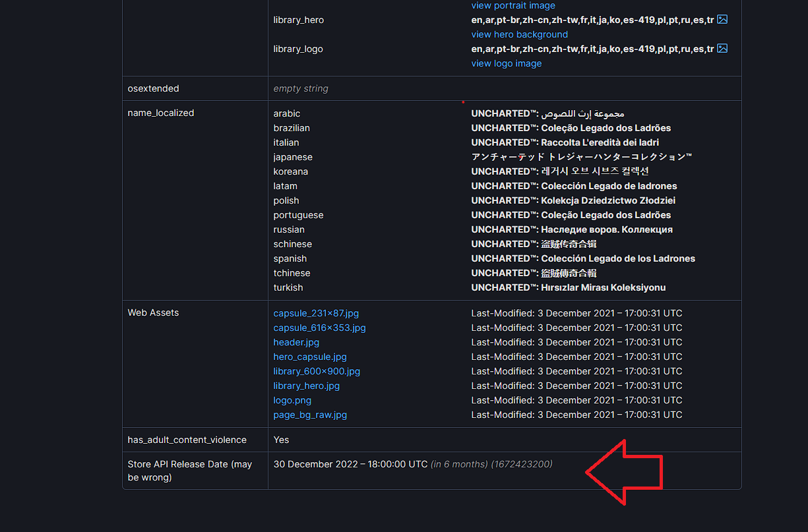Screen dimensions: 808x532
Task: Click the 'Yes' value for adult content violence
Action: pos(281,440)
